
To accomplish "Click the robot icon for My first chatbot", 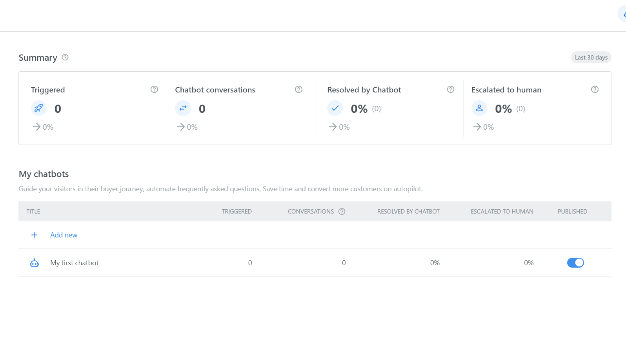I will point(35,263).
